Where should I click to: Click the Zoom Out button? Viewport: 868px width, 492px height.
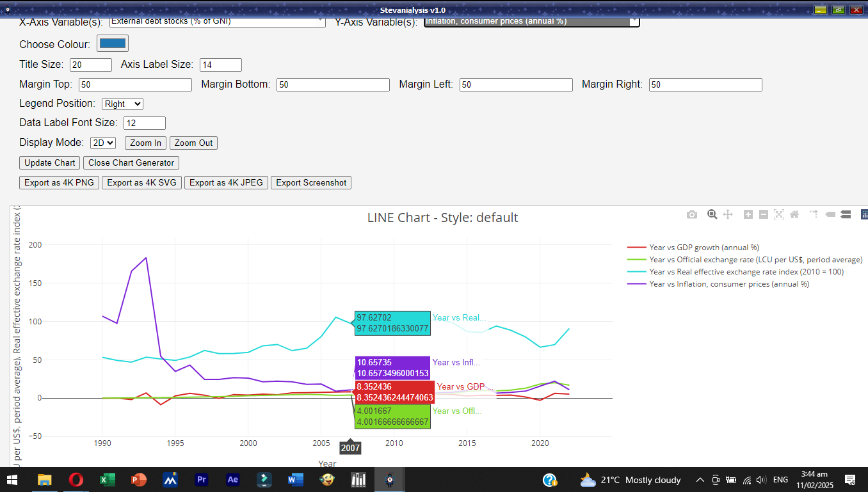click(193, 143)
